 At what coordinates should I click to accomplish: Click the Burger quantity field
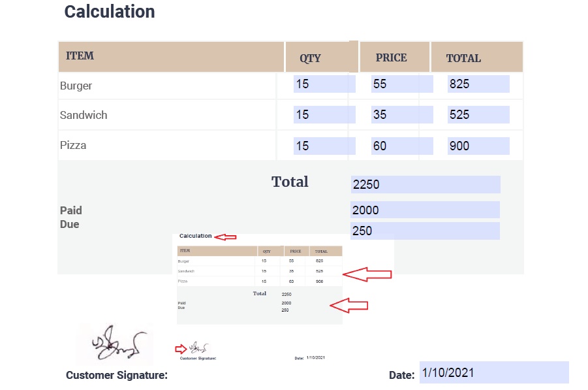(324, 84)
